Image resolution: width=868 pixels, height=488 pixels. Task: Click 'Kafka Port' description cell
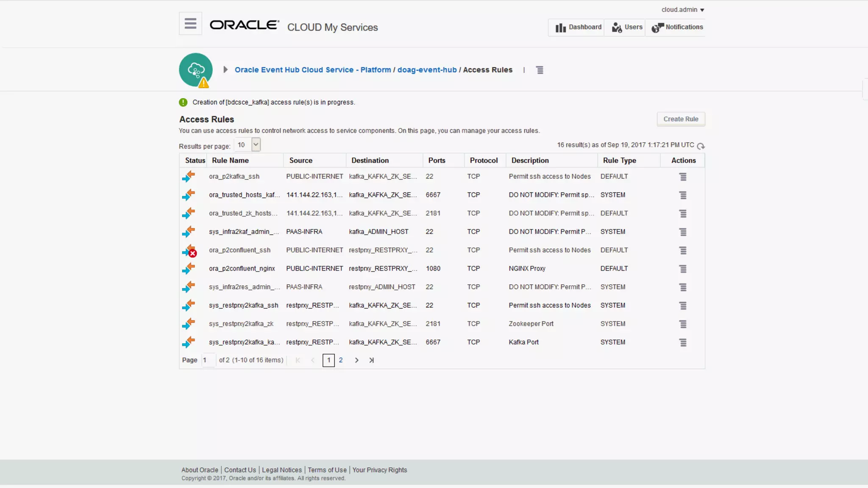(x=523, y=342)
